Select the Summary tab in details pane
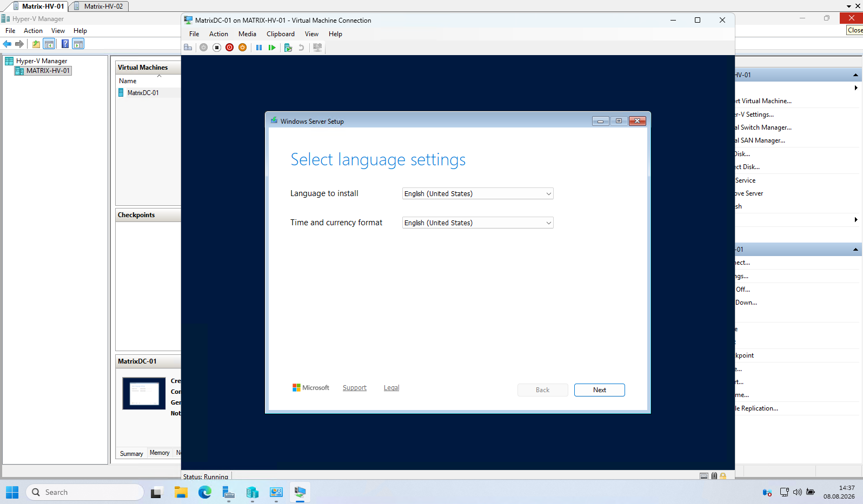This screenshot has width=863, height=504. click(x=131, y=453)
